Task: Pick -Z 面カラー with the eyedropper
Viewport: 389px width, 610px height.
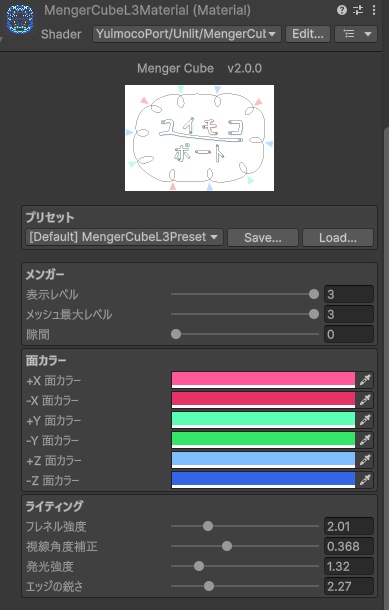Action: click(x=365, y=480)
